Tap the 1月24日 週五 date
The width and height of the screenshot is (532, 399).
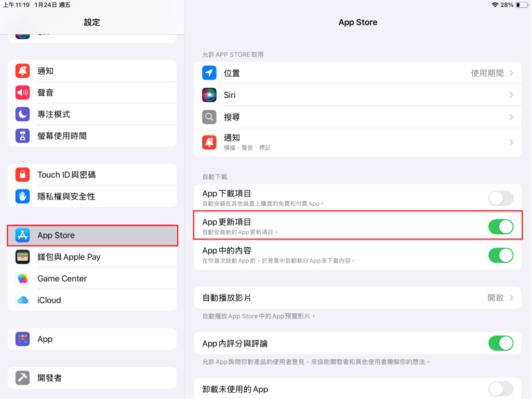(x=52, y=5)
